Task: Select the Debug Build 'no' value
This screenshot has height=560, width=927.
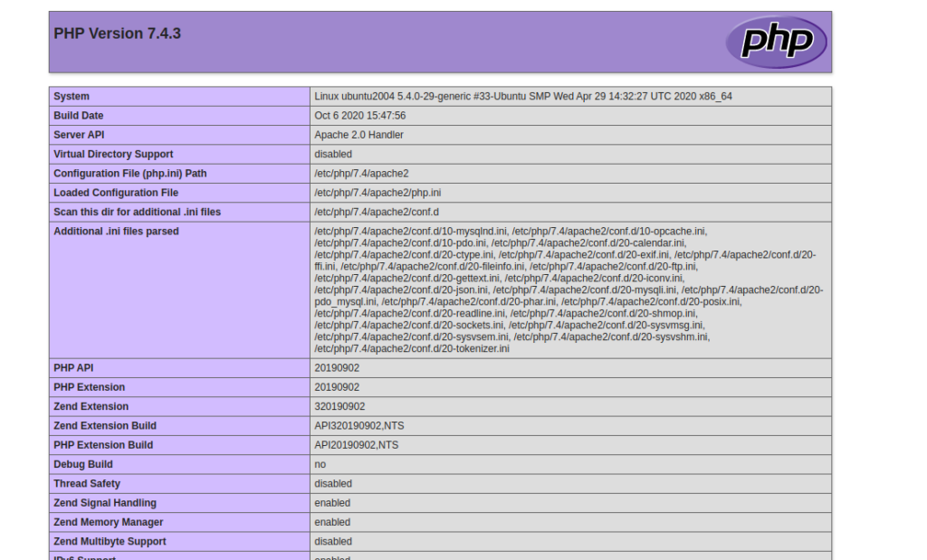Action: click(x=320, y=464)
